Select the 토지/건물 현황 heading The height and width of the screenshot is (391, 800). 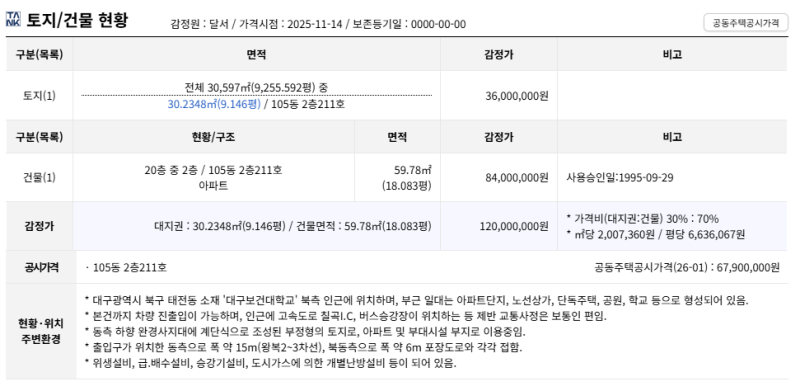point(77,20)
